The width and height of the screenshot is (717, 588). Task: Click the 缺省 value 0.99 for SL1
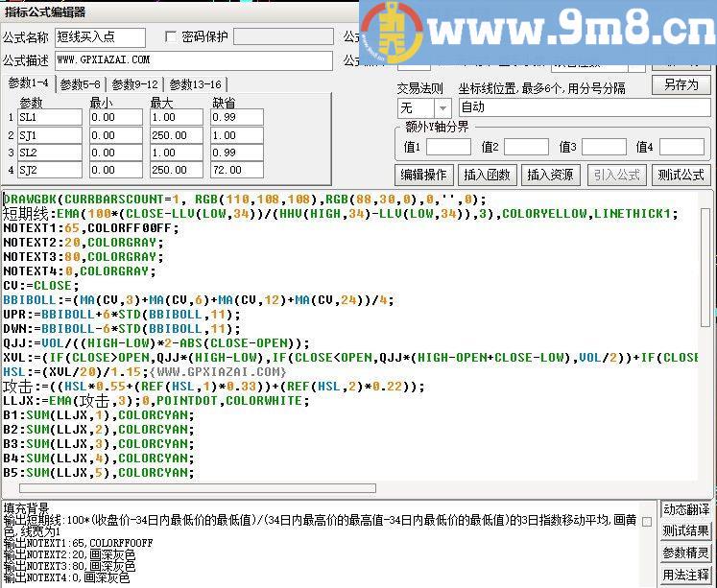(237, 117)
